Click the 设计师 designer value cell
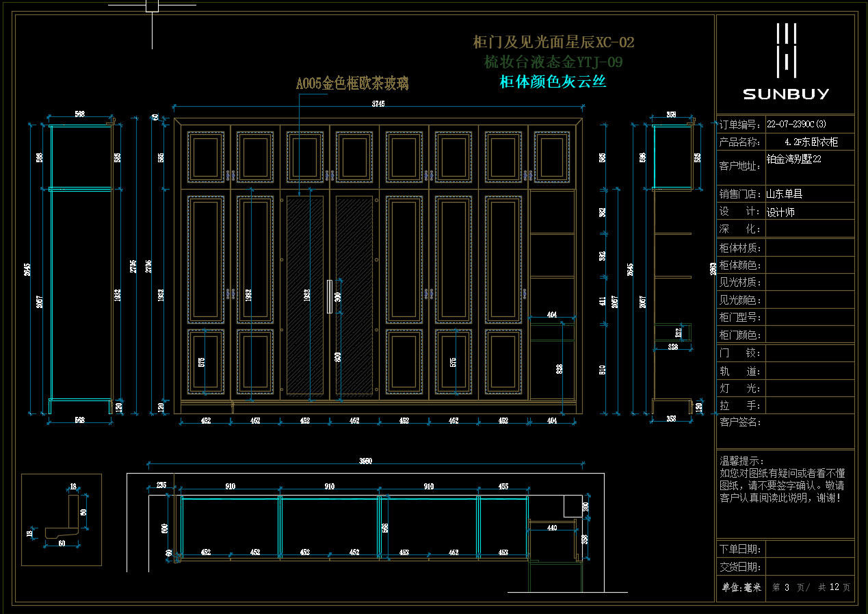Image resolution: width=868 pixels, height=614 pixels. click(x=780, y=212)
